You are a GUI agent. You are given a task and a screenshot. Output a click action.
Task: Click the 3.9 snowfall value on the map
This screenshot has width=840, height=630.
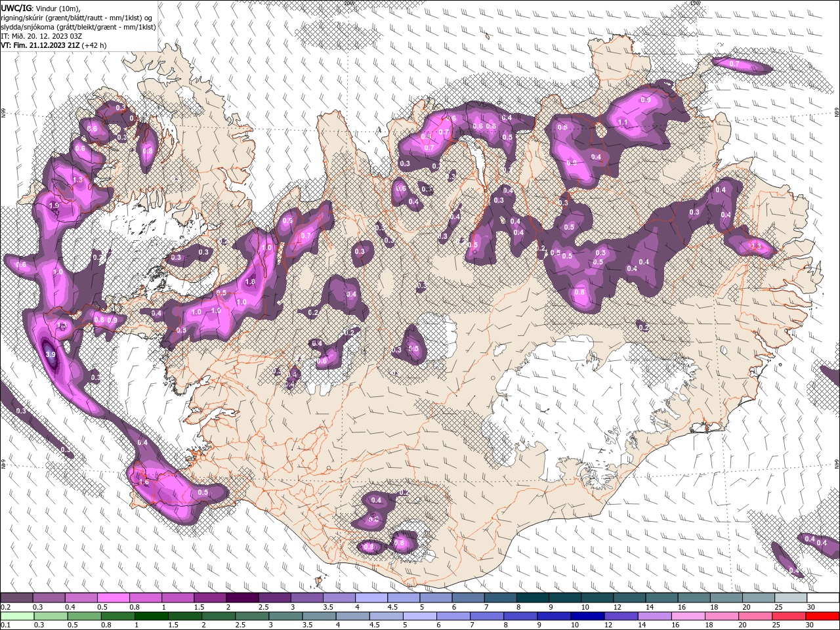click(51, 354)
